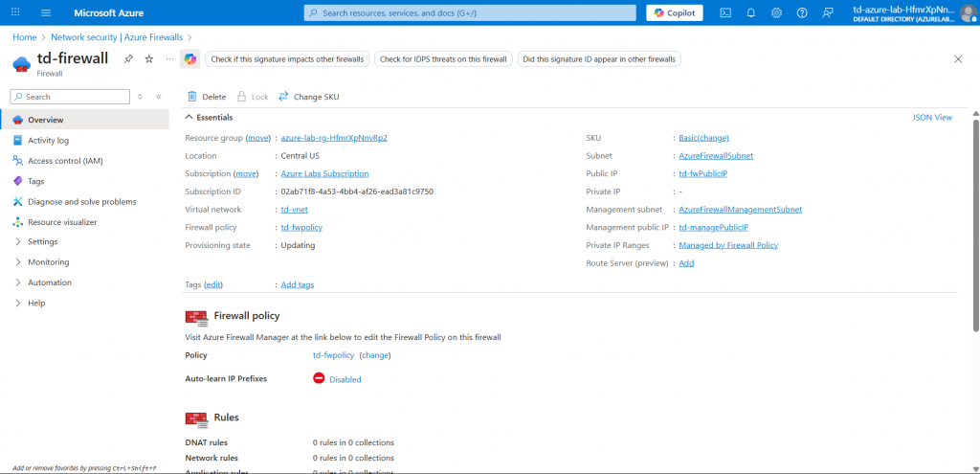Viewport: 980px width, 474px height.
Task: Open td-fwPublicIP link
Action: pos(703,174)
